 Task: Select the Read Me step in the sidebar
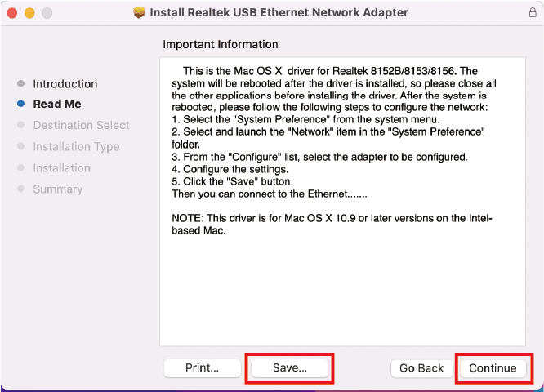[56, 104]
